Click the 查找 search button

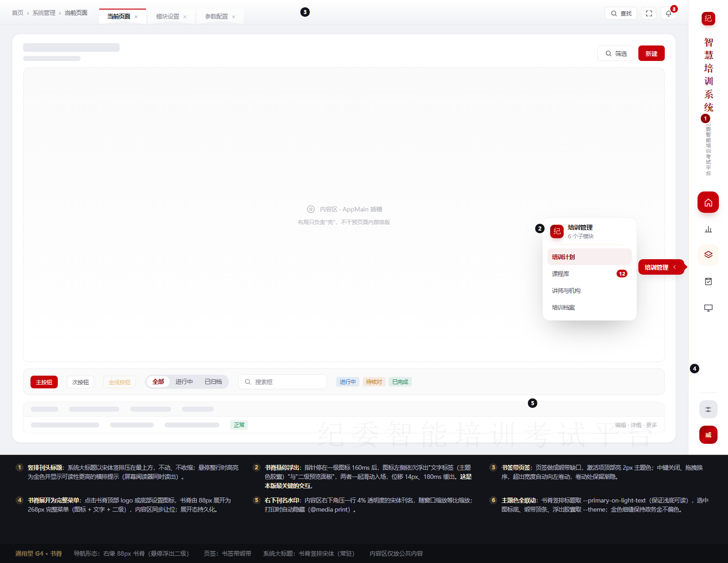point(621,13)
